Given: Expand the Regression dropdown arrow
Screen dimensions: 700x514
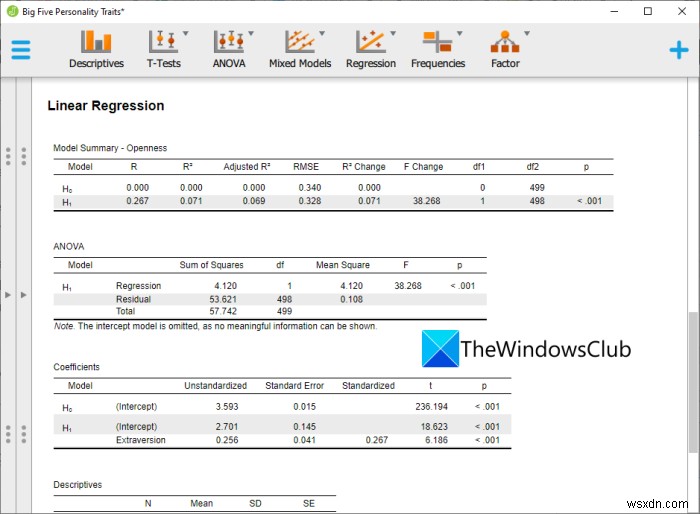Looking at the screenshot, I should (393, 33).
